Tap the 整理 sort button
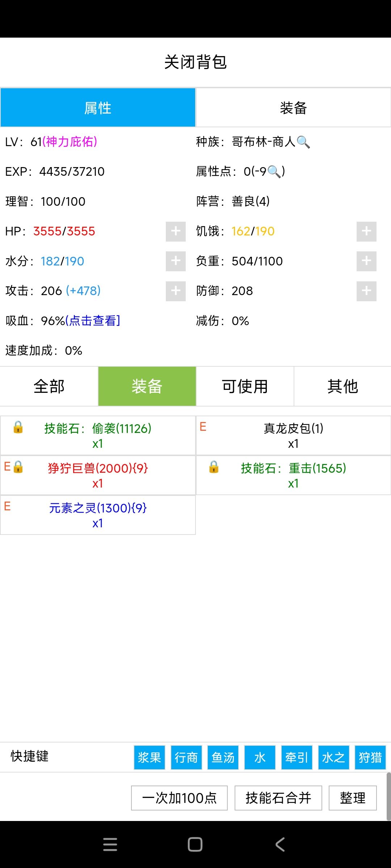The height and width of the screenshot is (868, 391). click(353, 798)
